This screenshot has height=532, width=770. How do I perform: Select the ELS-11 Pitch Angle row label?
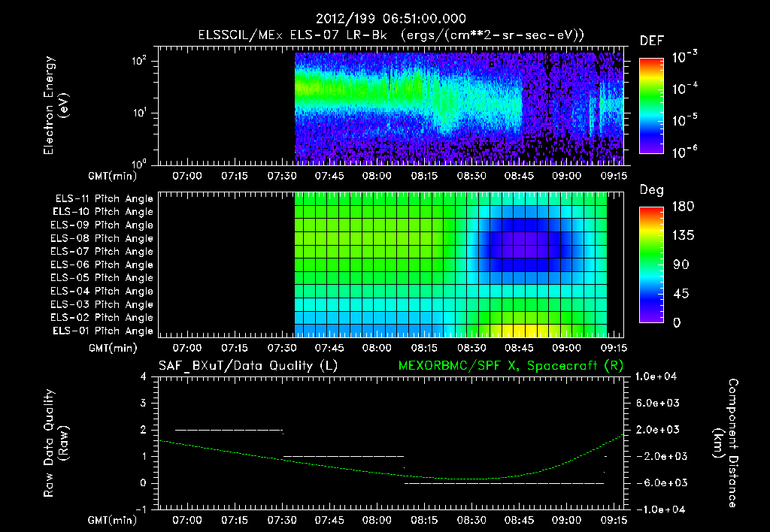click(104, 199)
